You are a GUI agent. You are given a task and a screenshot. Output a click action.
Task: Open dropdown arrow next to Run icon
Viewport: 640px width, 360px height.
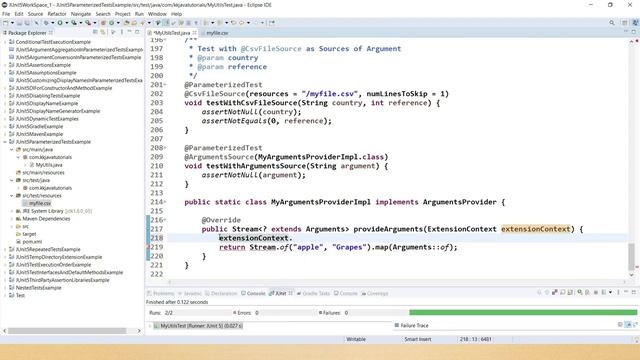tap(67, 23)
